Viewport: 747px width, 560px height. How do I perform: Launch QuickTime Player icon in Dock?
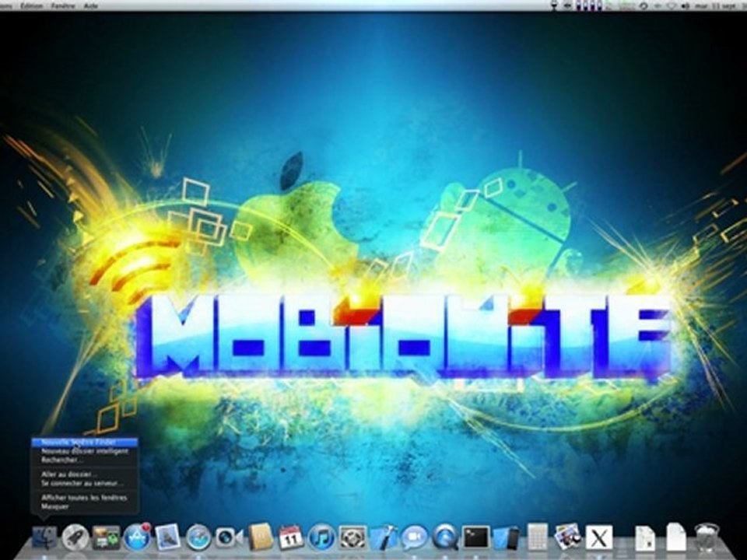point(445,537)
